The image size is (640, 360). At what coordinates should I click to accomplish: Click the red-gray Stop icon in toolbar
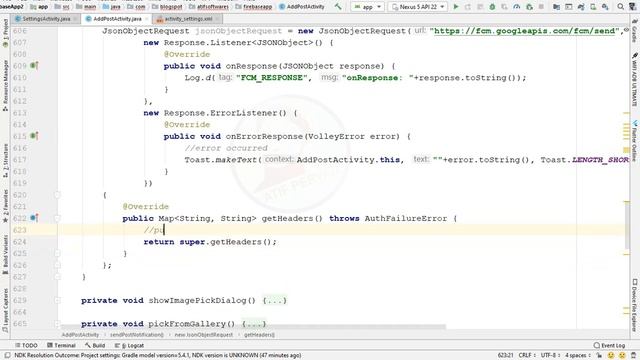[541, 7]
